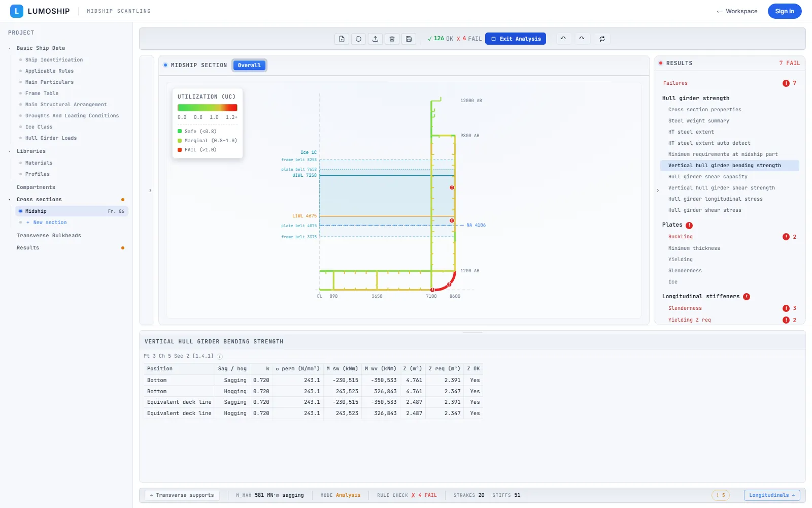Go back to Workspace link
812x508 pixels.
click(737, 11)
